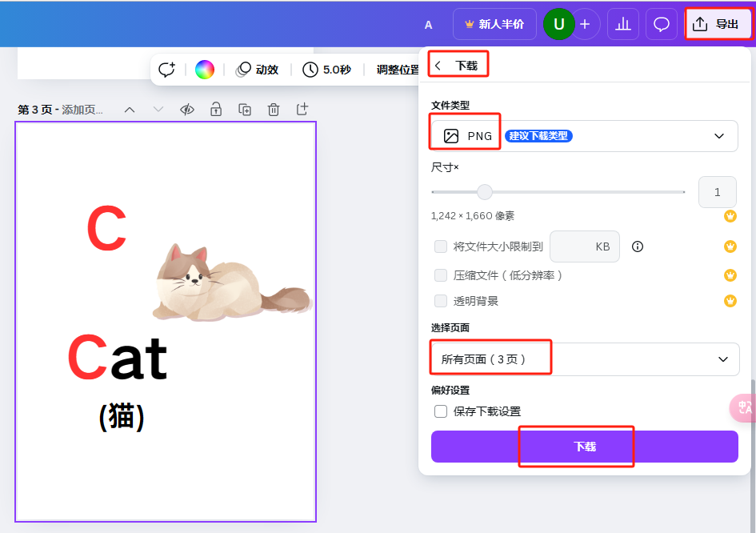Premium crown icon on file size limit row
The height and width of the screenshot is (533, 756).
point(730,246)
